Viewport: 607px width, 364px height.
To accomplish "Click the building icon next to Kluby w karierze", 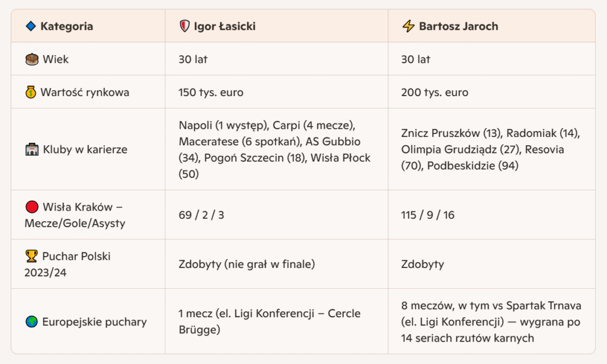I will (32, 149).
